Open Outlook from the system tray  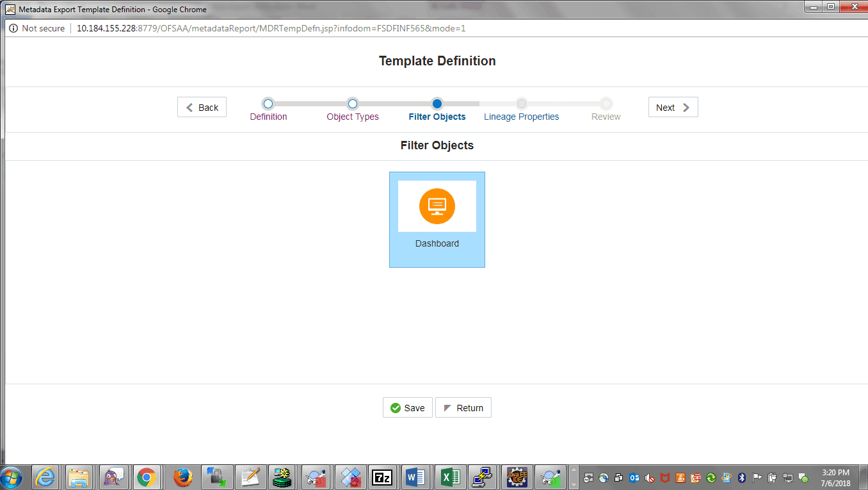click(634, 478)
